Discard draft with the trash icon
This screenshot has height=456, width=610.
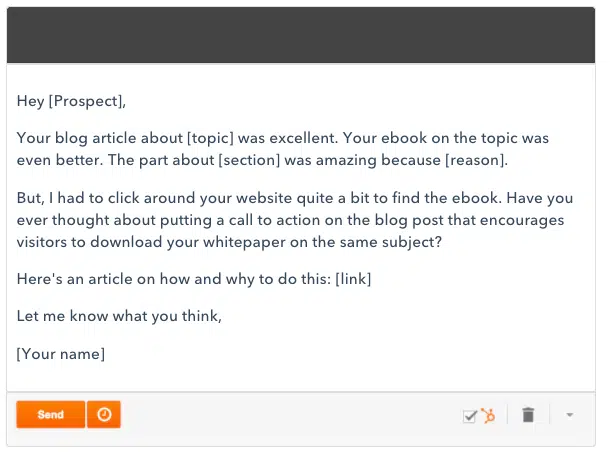[x=529, y=415]
